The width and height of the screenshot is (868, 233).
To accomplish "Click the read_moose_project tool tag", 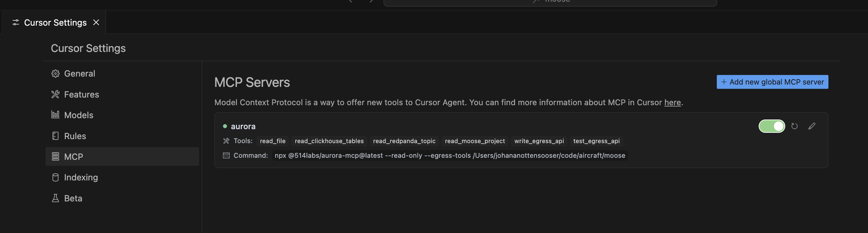I will click(475, 141).
